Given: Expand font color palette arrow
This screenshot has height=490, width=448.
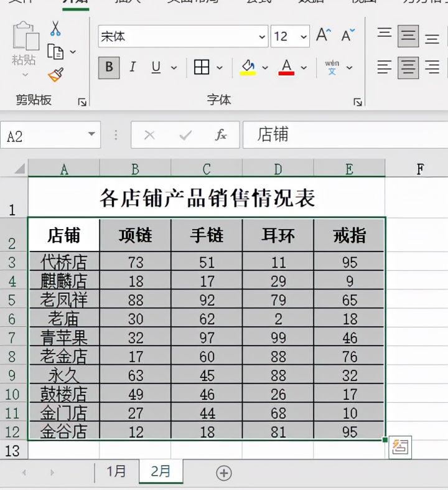Looking at the screenshot, I should (x=304, y=67).
